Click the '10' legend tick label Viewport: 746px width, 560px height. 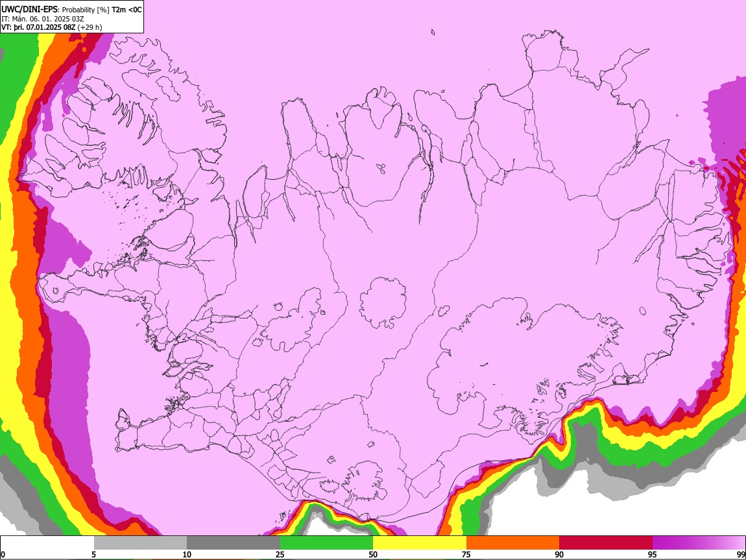click(187, 555)
